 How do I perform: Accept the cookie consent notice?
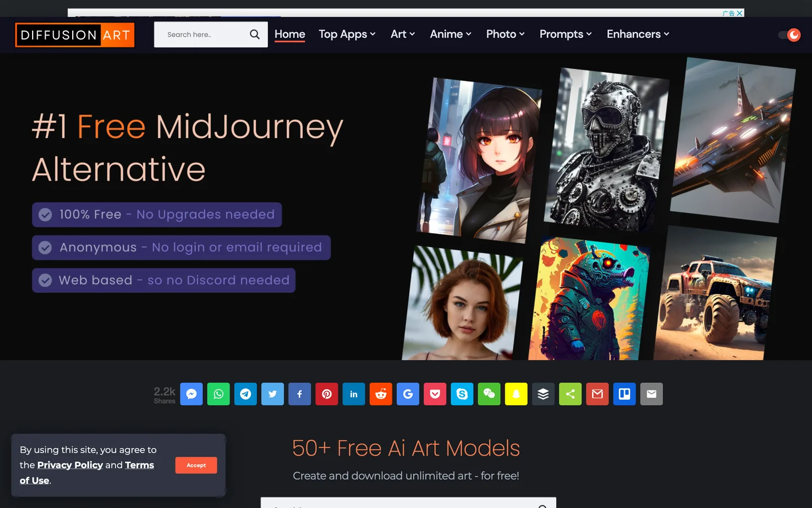(196, 465)
